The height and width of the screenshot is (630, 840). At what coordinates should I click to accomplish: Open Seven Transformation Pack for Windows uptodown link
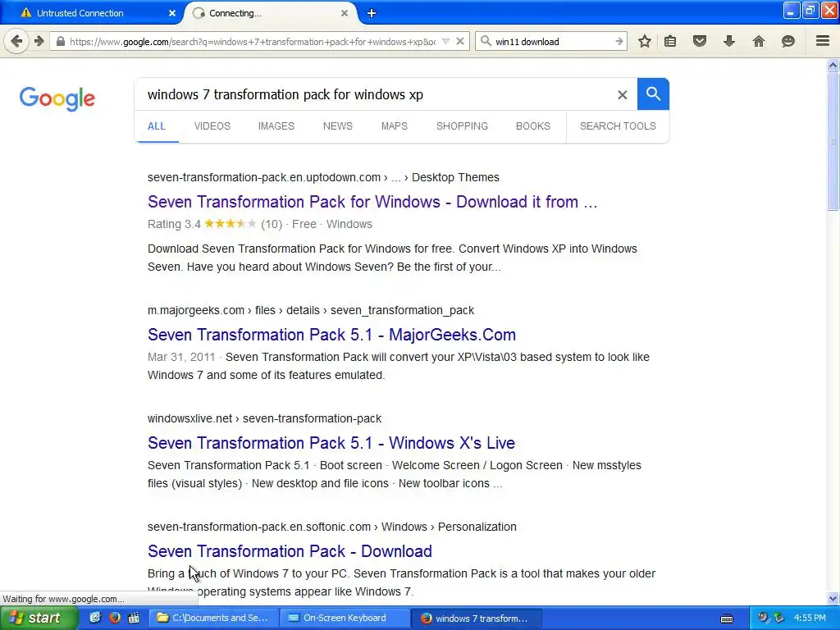tap(372, 202)
